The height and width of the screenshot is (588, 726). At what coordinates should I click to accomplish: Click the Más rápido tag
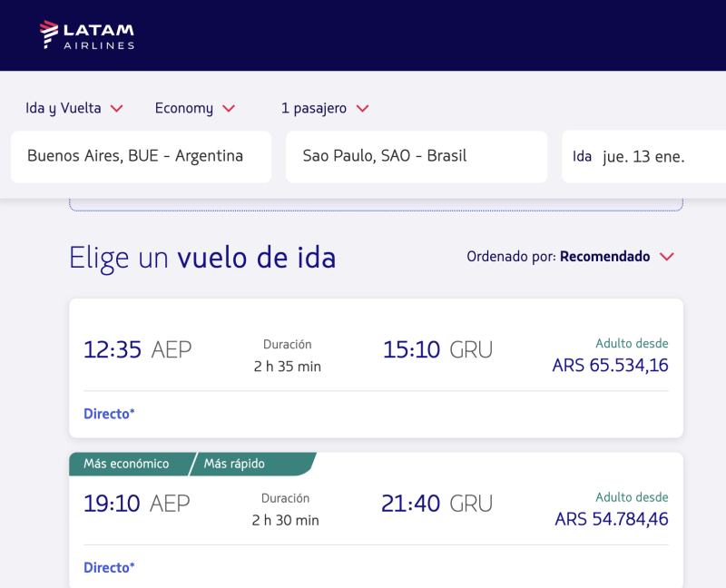click(x=234, y=464)
